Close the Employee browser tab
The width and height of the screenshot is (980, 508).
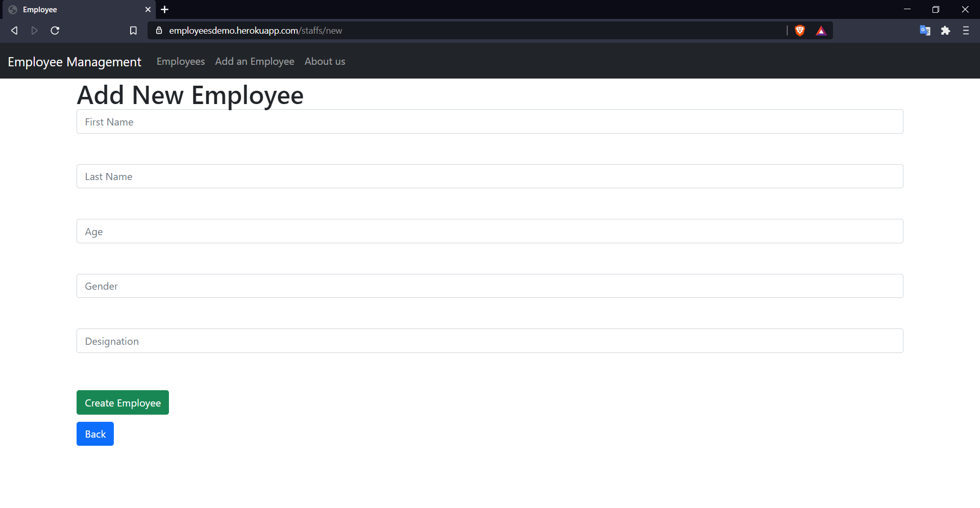tap(148, 10)
